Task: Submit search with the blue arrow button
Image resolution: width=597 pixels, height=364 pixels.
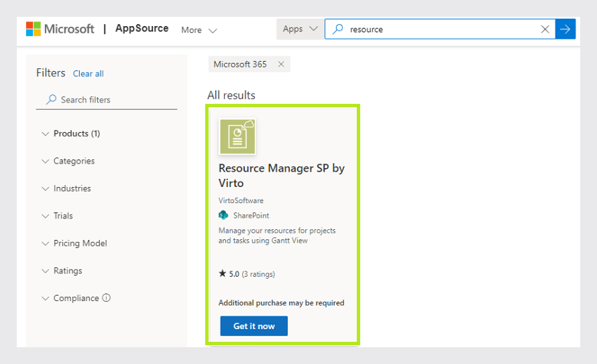Action: click(x=565, y=29)
